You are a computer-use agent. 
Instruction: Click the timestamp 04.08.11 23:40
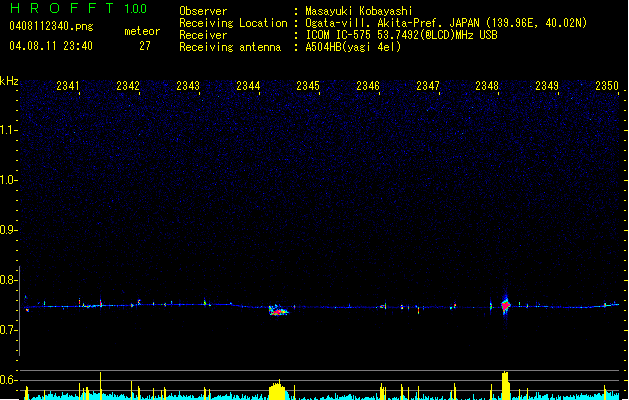(x=51, y=46)
